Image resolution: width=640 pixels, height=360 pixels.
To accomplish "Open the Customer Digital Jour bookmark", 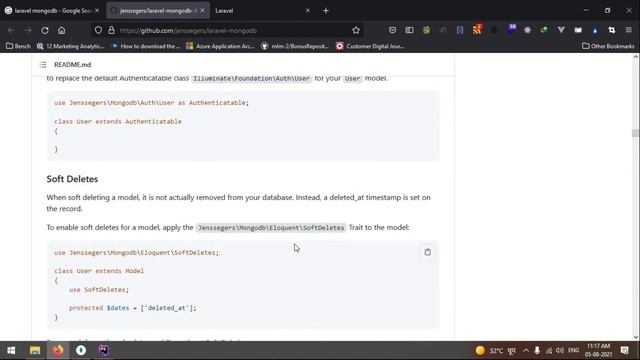I will tap(370, 46).
